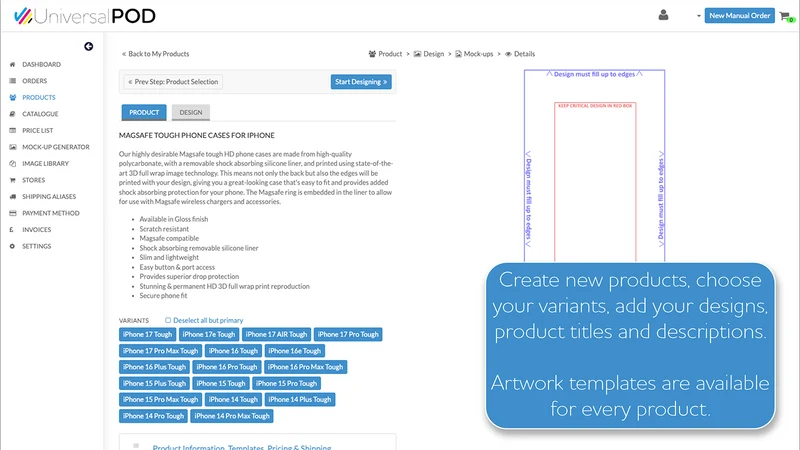This screenshot has height=450, width=800.
Task: Open Shipping Aliases in the sidebar menu
Action: click(x=49, y=196)
